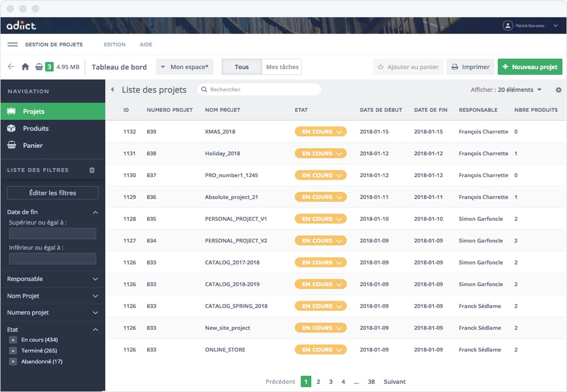Image resolution: width=567 pixels, height=392 pixels.
Task: Change the EN COURS status of XMAS_2018
Action: point(320,132)
